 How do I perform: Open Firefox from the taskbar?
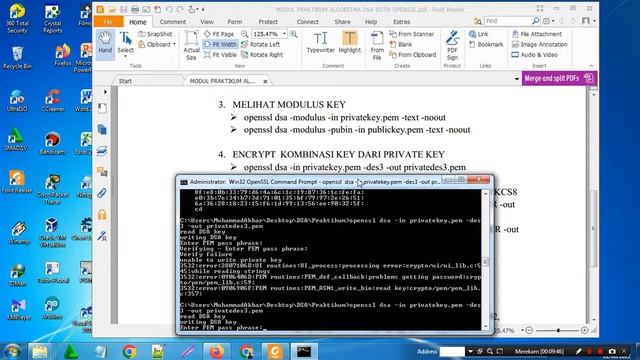pyautogui.click(x=217, y=351)
